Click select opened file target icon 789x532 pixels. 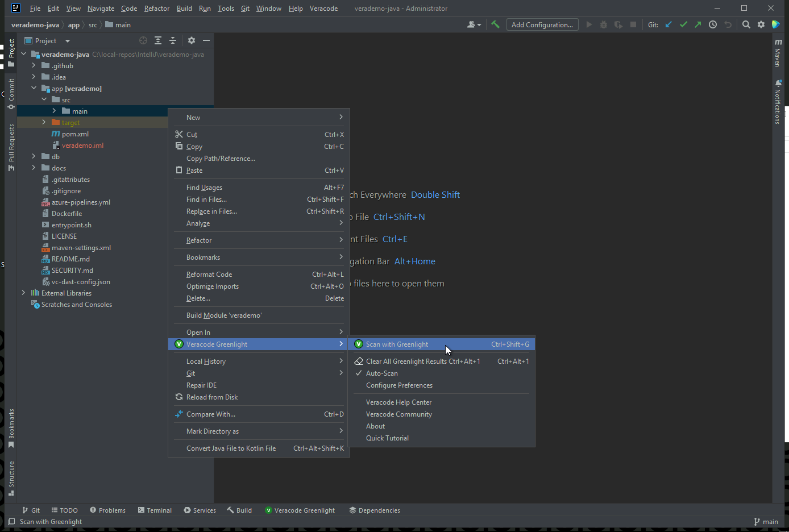pos(143,40)
